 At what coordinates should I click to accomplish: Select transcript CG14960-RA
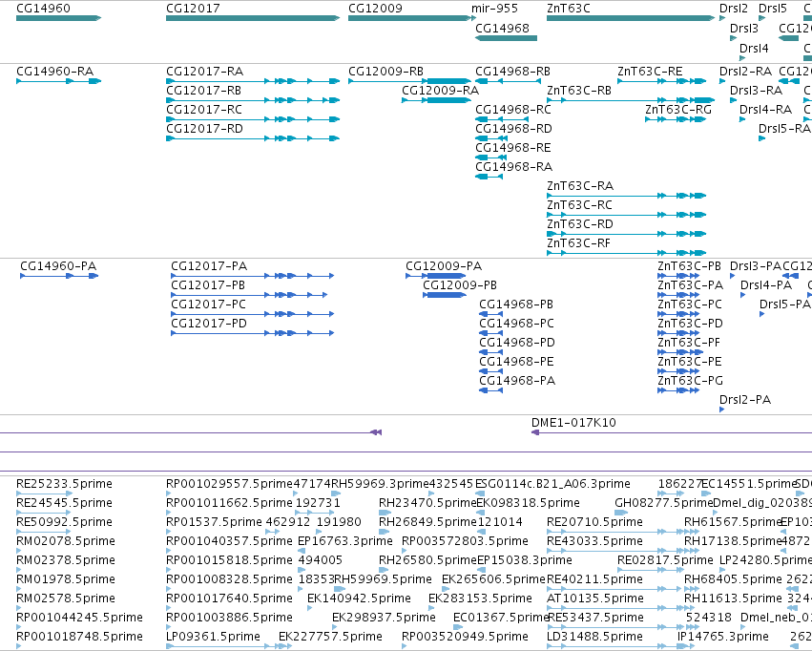(55, 72)
